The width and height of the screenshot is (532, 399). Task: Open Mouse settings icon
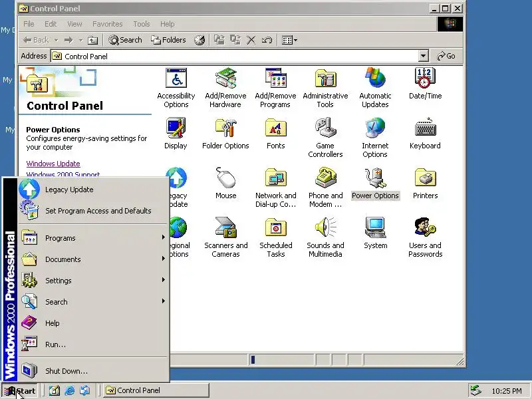(225, 184)
